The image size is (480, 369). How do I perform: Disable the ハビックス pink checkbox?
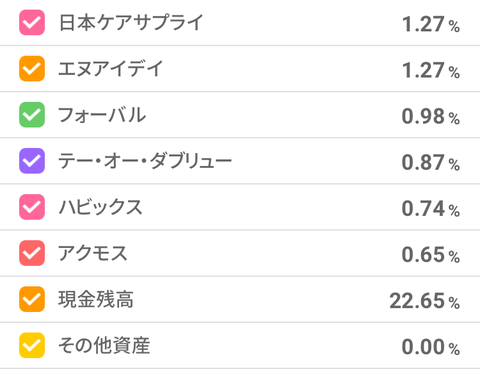[32, 207]
